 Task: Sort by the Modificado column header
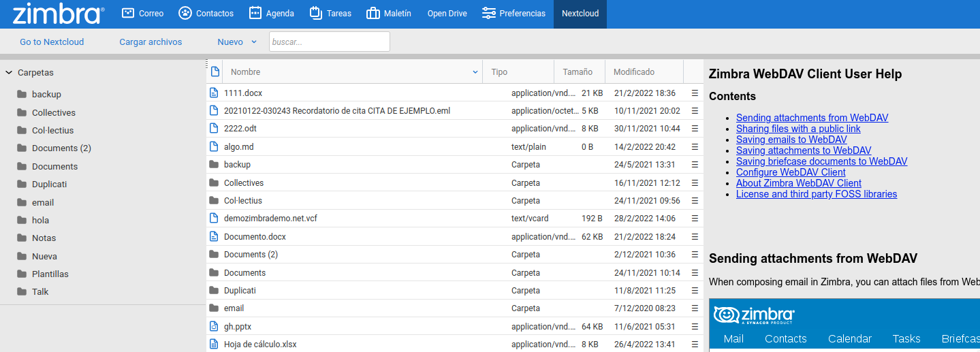[644, 71]
